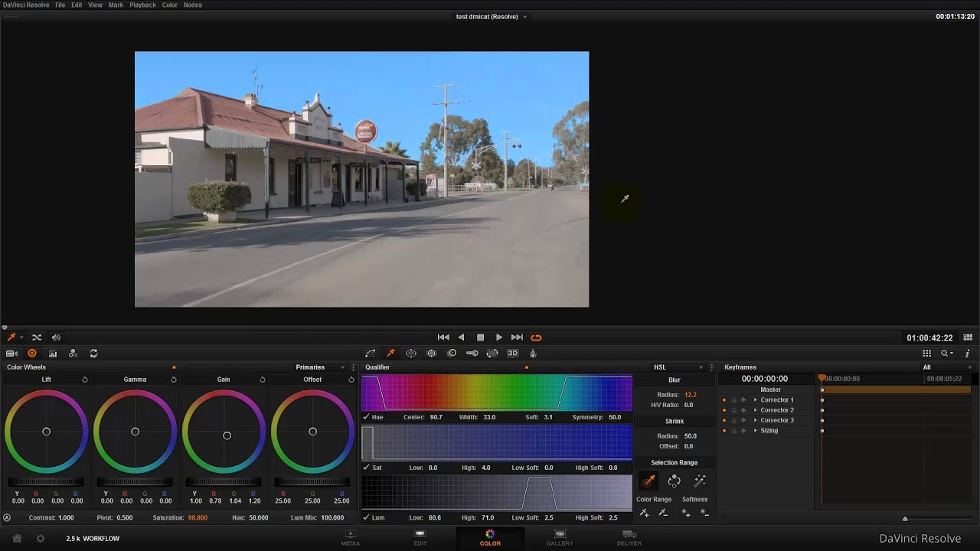Image resolution: width=980 pixels, height=551 pixels.
Task: Select the Color Range add picker
Action: pos(644,513)
